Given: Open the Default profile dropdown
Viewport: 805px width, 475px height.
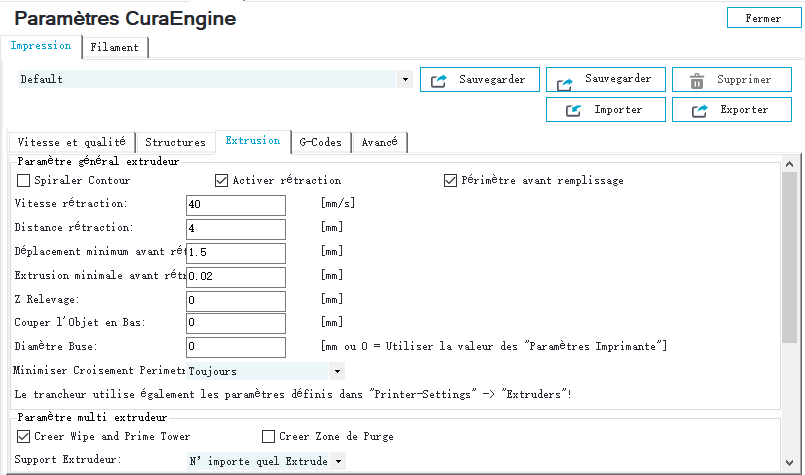Looking at the screenshot, I should pyautogui.click(x=215, y=79).
